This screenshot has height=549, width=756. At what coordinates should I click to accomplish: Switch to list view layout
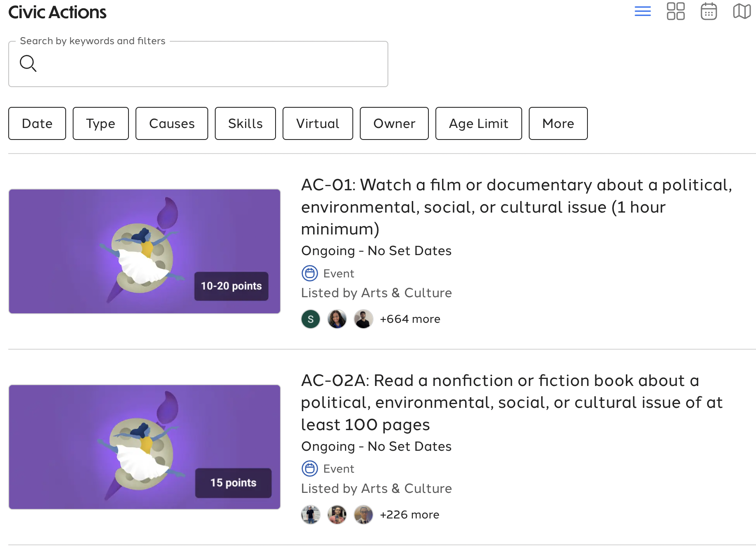click(642, 12)
